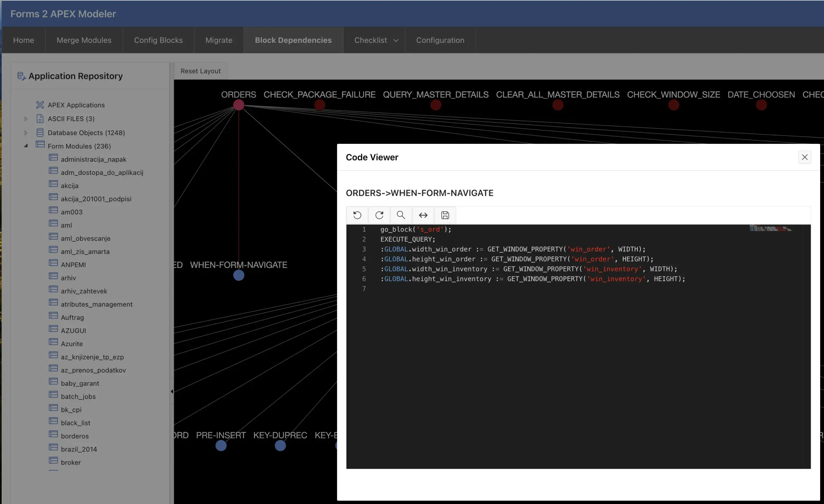Click the undo icon in Code Viewer toolbar
824x504 pixels.
(x=357, y=215)
